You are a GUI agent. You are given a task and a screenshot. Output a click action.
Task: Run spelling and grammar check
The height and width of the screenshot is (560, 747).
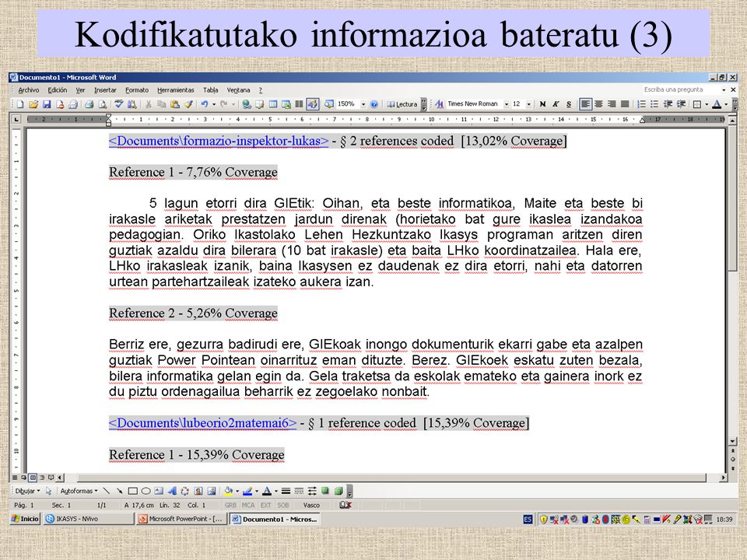pyautogui.click(x=119, y=104)
